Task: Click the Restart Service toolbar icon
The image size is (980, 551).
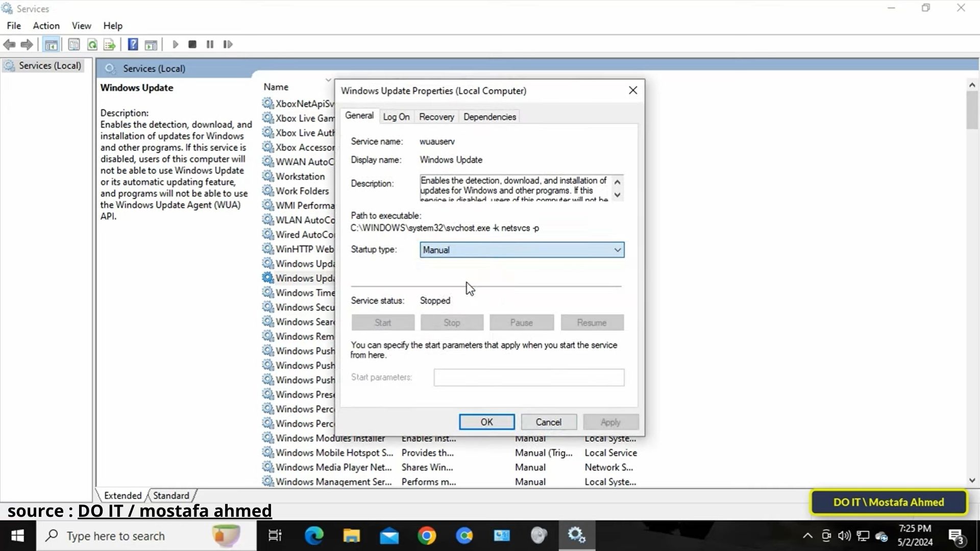Action: point(228,45)
